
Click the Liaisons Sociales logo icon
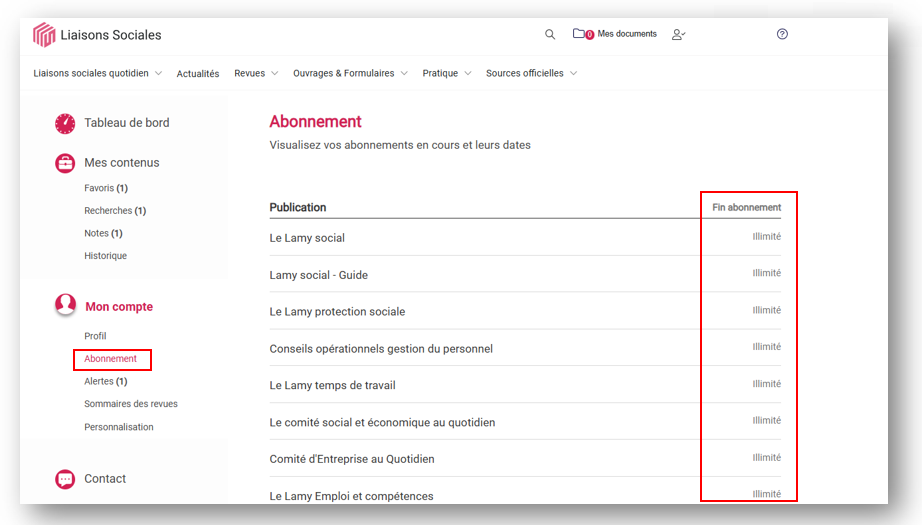pyautogui.click(x=44, y=35)
